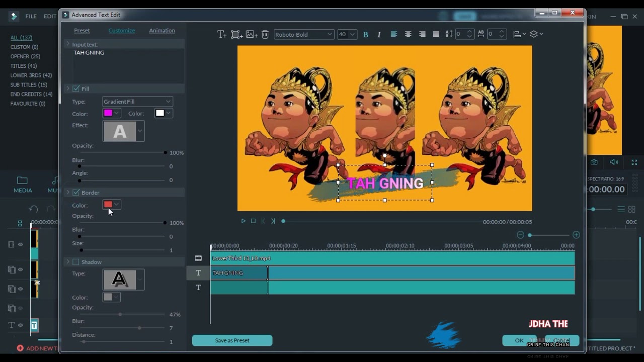Image resolution: width=644 pixels, height=362 pixels.
Task: Click the trash Delete icon
Action: click(265, 34)
